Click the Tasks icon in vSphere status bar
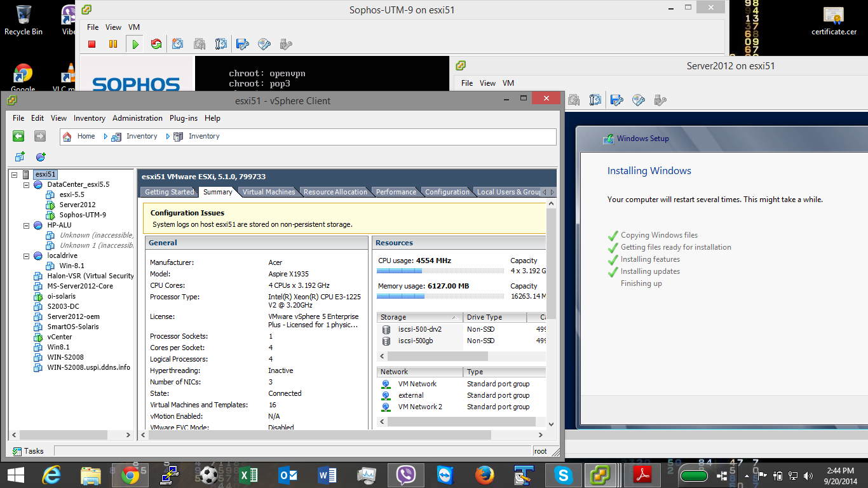The image size is (868, 488). [17, 451]
